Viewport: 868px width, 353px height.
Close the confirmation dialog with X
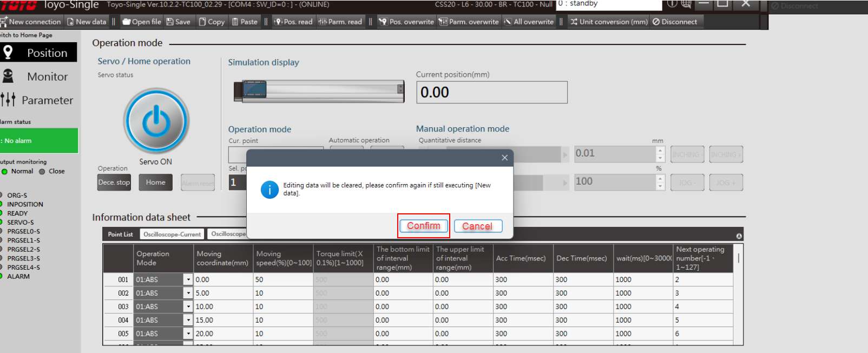504,158
